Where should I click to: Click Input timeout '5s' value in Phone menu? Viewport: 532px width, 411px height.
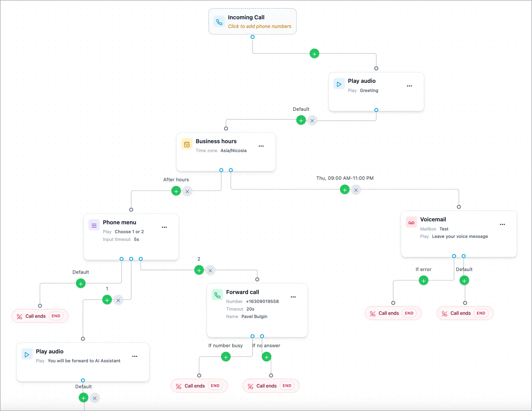136,239
